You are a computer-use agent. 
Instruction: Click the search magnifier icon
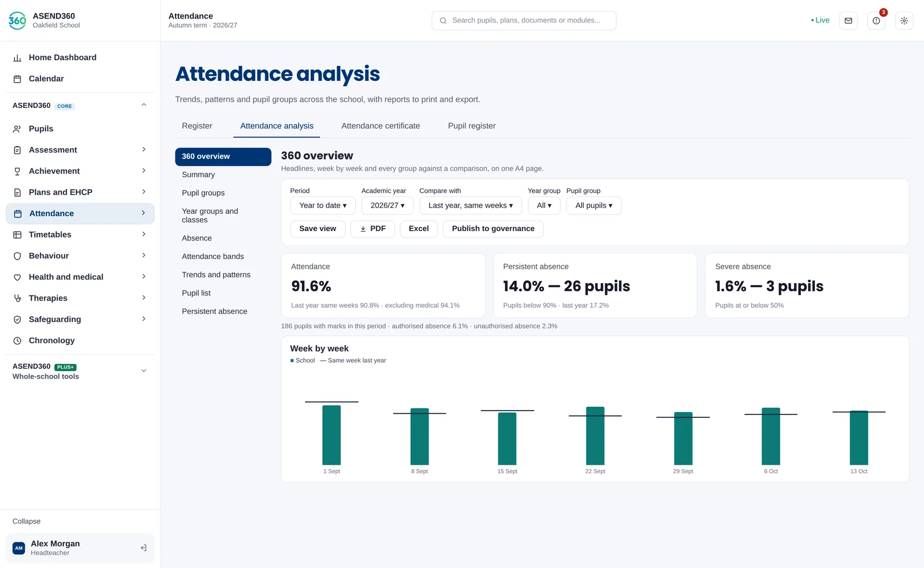click(444, 21)
